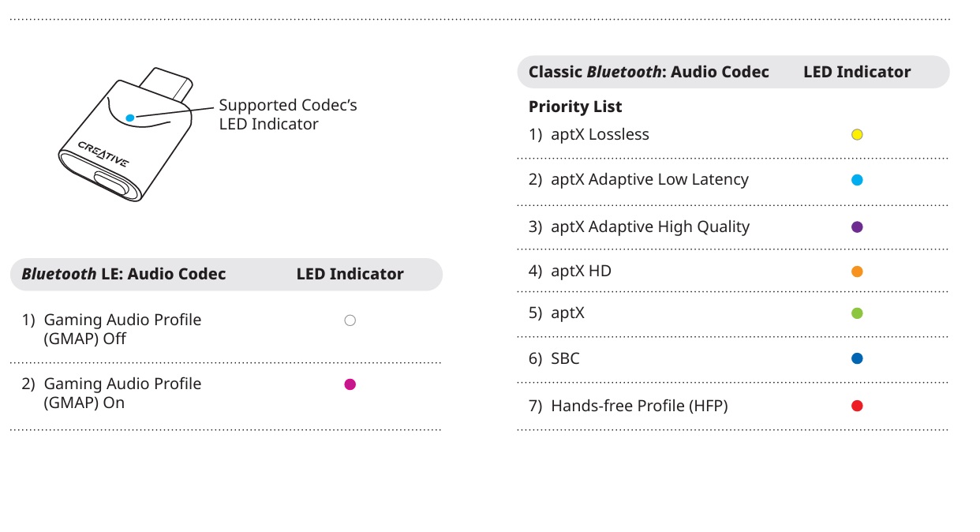Select the Gaming Audio Profile (GMAP) On entry
Screen dimensions: 980x532
coord(122,393)
